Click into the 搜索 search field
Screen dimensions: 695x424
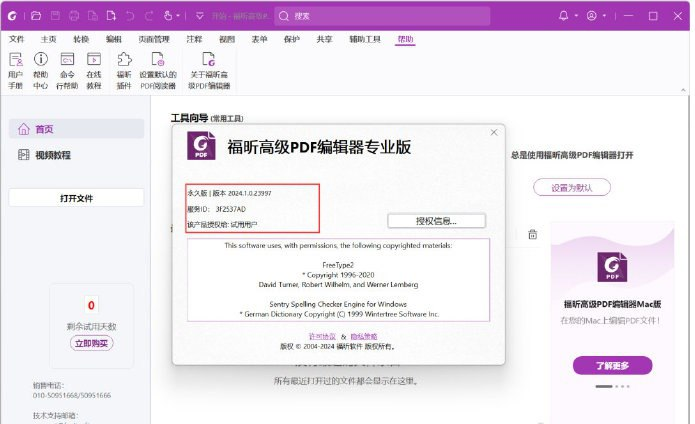382,16
